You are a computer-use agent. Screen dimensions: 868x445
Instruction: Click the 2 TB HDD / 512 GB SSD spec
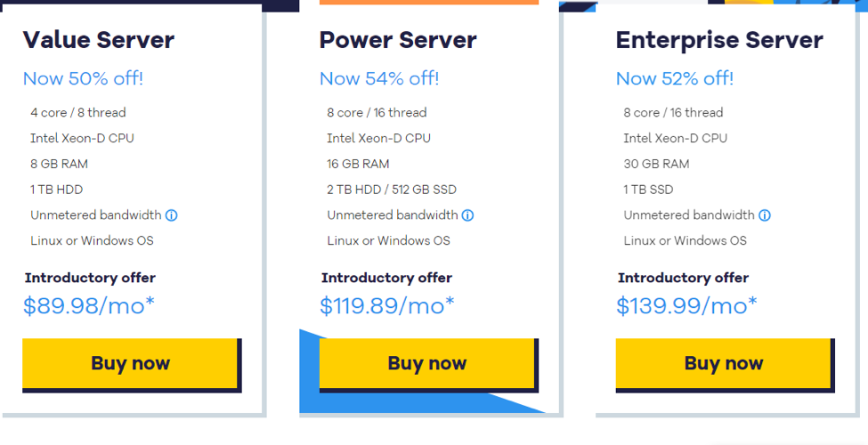click(x=392, y=190)
